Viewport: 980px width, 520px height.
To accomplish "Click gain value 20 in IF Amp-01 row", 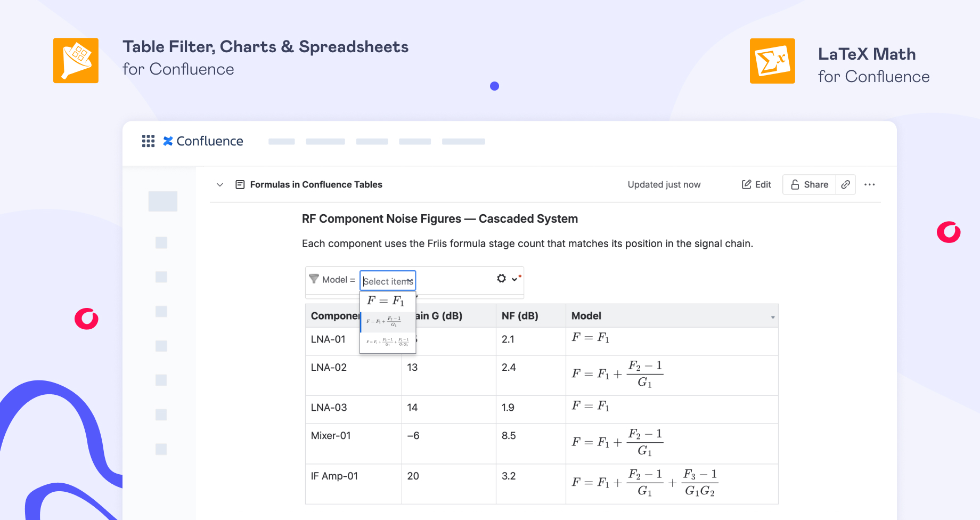I will 413,476.
